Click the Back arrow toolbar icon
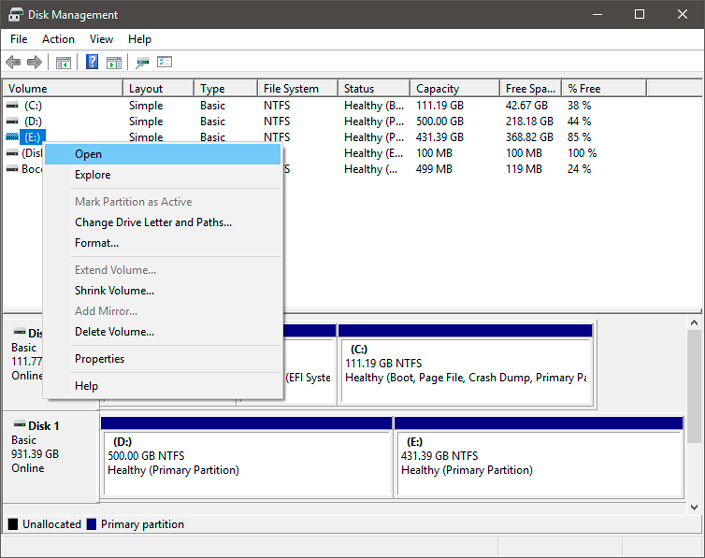Image resolution: width=705 pixels, height=558 pixels. pos(13,62)
